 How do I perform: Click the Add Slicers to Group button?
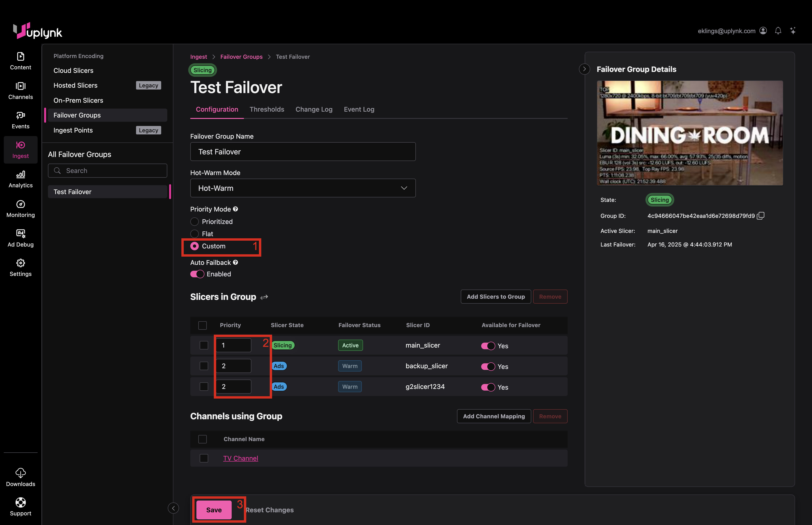[496, 297]
